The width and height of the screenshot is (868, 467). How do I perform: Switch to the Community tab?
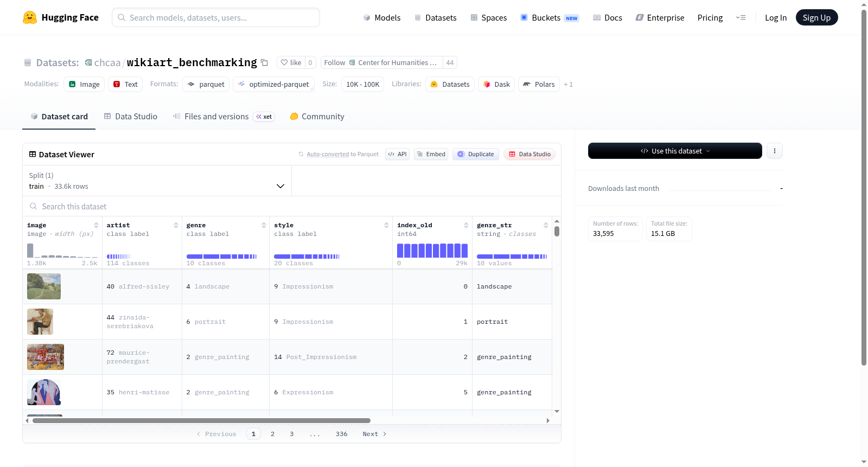pos(317,116)
